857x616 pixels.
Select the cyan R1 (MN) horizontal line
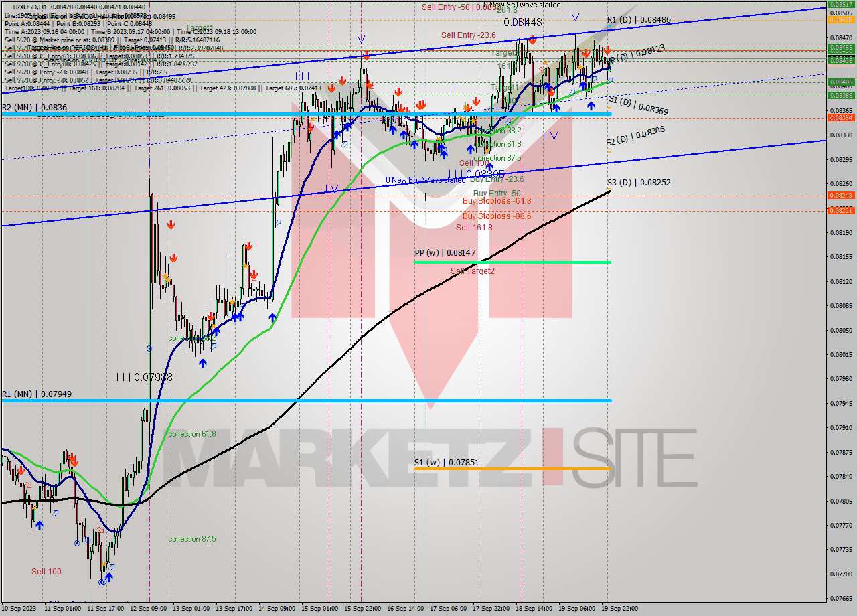tap(306, 400)
